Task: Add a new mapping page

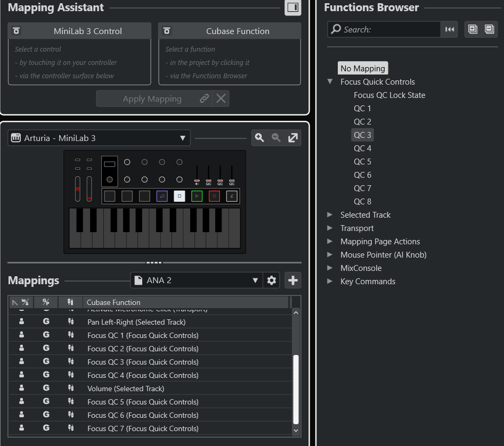Action: (x=292, y=280)
